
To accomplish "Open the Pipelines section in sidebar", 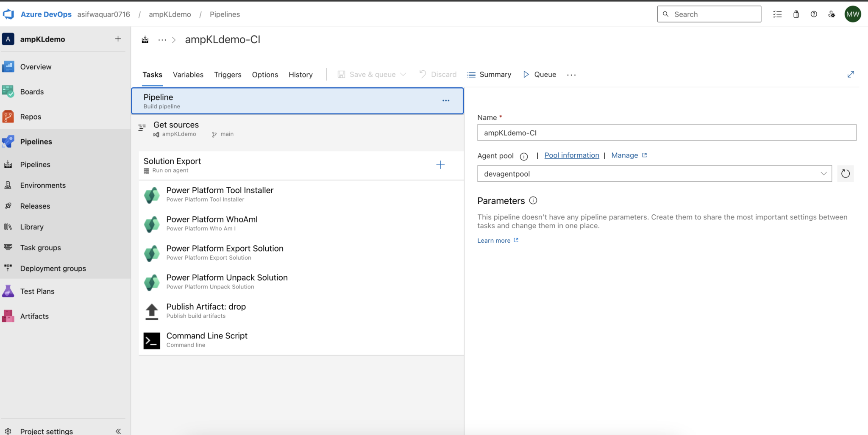I will pos(36,141).
